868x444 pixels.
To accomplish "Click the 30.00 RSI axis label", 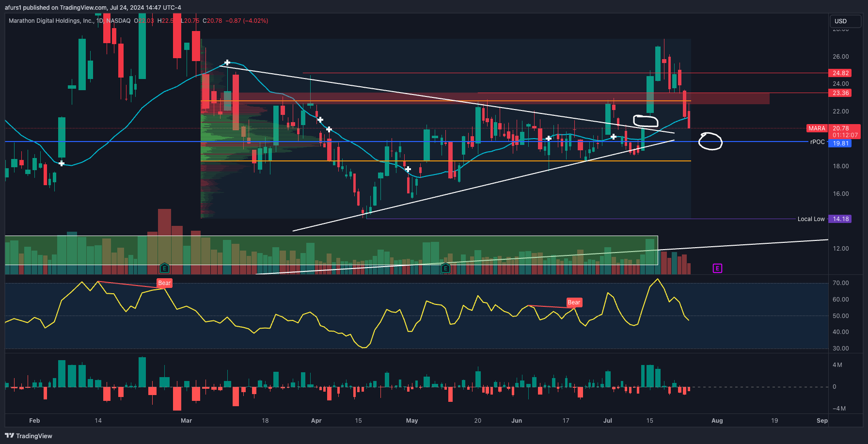I will click(840, 349).
